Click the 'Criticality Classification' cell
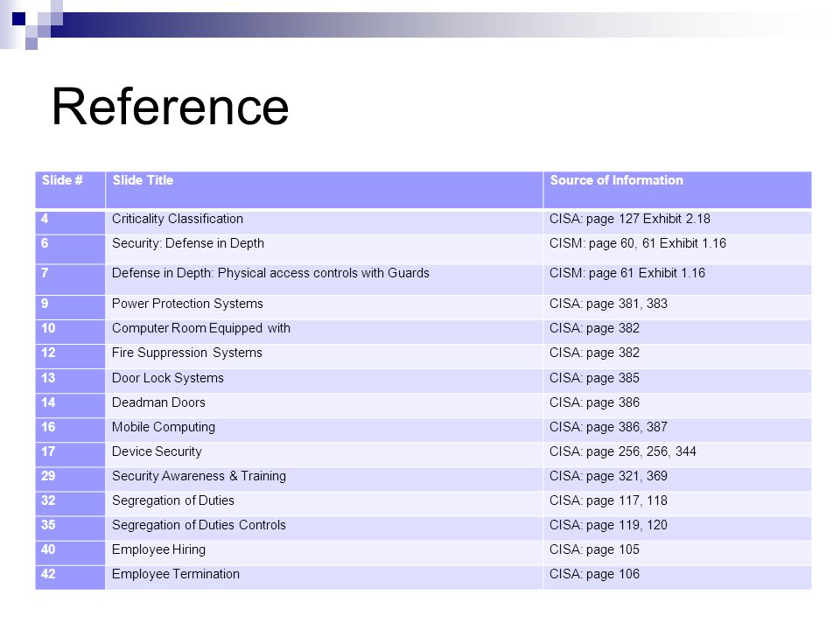840x630 pixels. (324, 222)
